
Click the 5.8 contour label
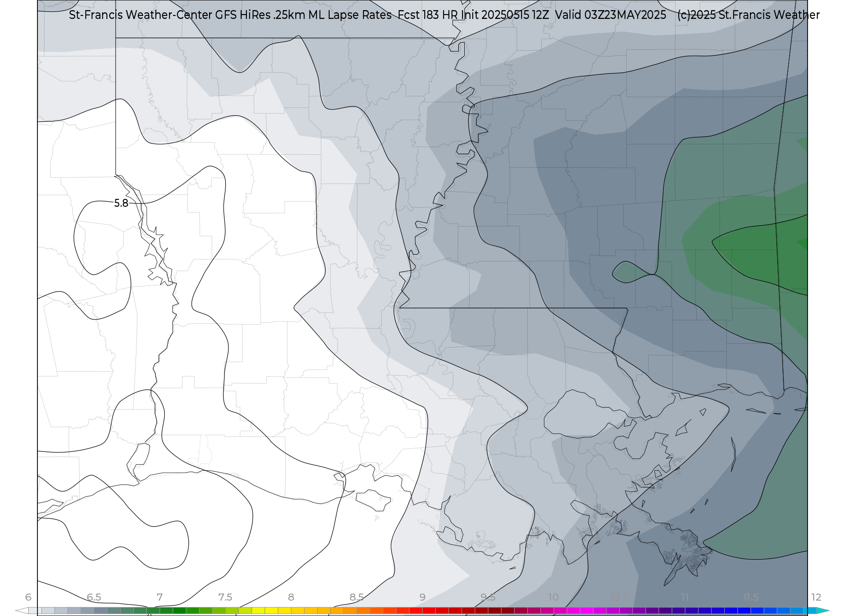click(x=121, y=203)
